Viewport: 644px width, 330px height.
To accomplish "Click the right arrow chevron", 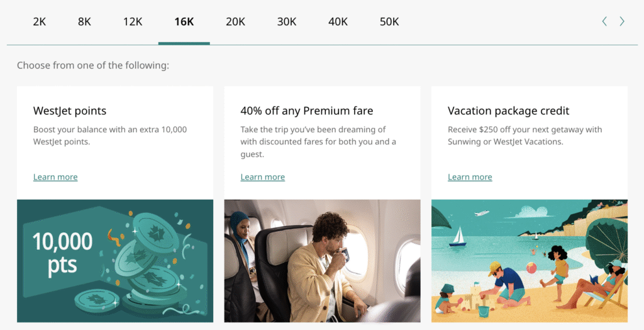I will (622, 21).
